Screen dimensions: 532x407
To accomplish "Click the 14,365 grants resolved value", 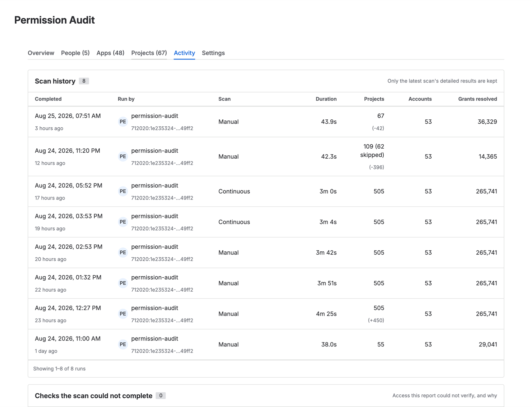I will click(x=488, y=157).
